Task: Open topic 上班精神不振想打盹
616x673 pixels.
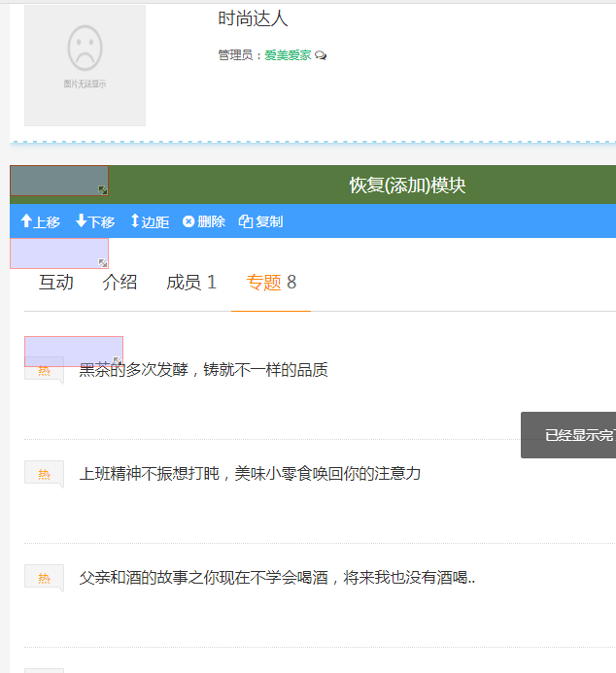Action: coord(250,474)
